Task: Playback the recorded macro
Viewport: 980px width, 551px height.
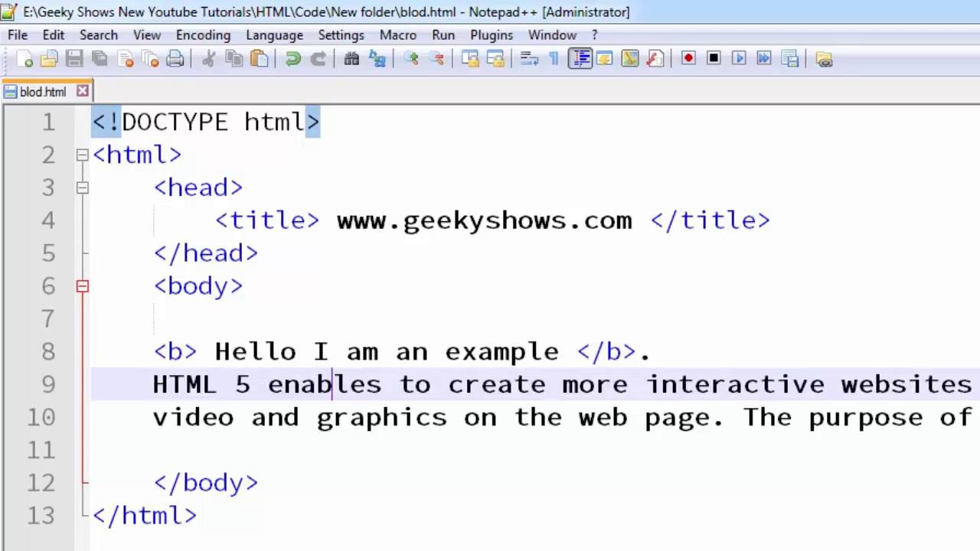Action: [741, 58]
